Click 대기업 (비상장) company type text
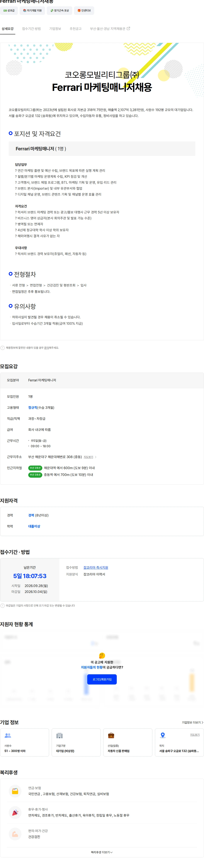 point(65,751)
